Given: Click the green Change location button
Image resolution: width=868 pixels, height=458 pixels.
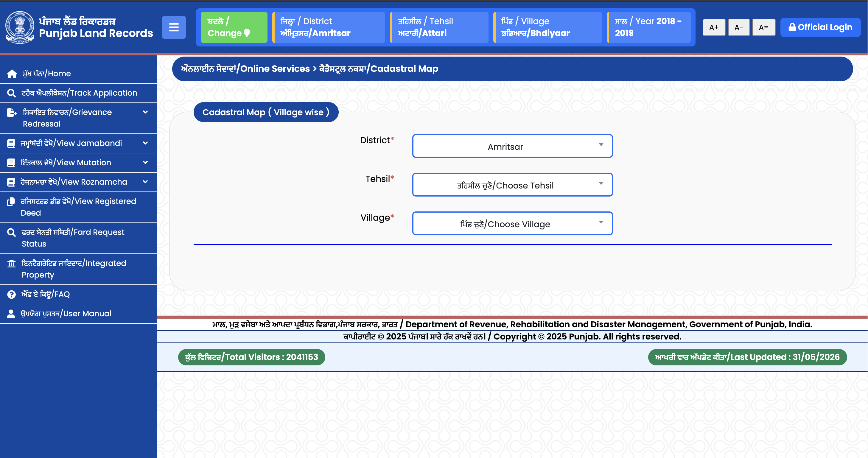Looking at the screenshot, I should click(234, 27).
